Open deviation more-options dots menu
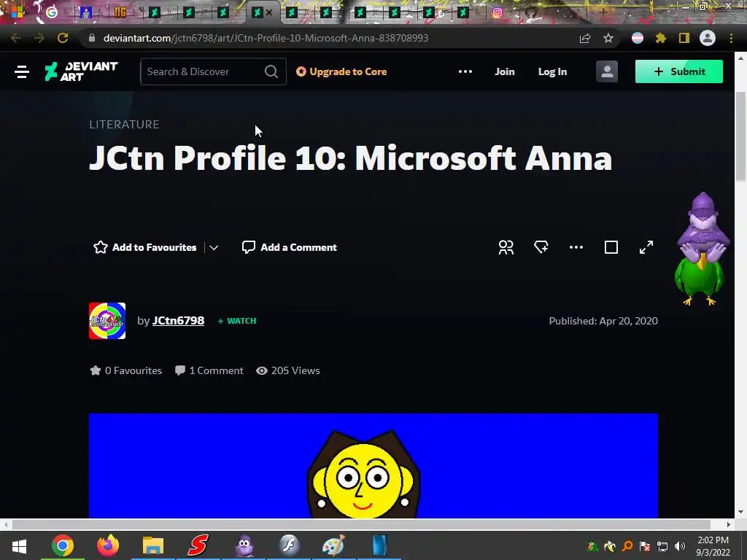The width and height of the screenshot is (747, 560). coord(576,247)
